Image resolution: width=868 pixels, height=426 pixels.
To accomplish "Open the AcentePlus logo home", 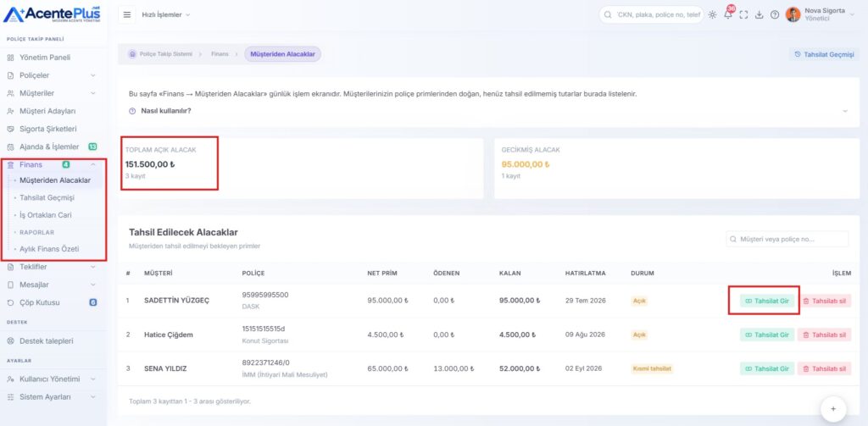I will (52, 14).
